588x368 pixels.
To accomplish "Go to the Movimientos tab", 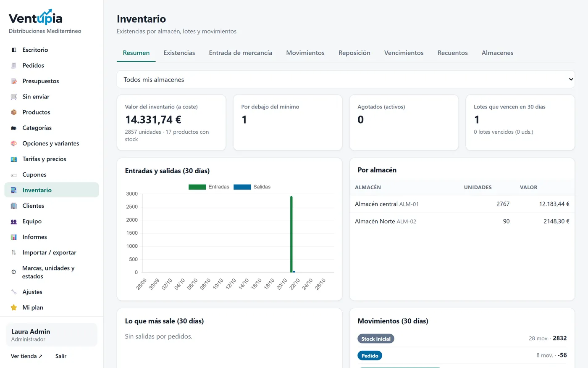I will click(x=305, y=53).
